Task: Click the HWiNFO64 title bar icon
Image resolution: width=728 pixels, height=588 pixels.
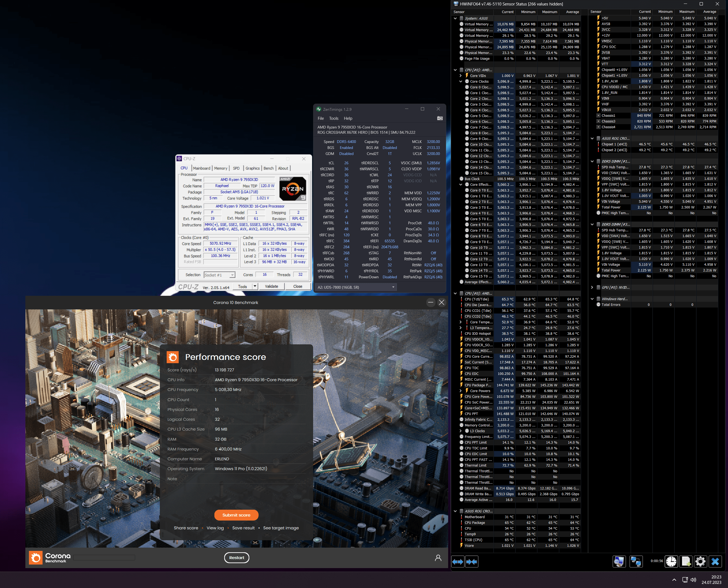Action: [456, 4]
